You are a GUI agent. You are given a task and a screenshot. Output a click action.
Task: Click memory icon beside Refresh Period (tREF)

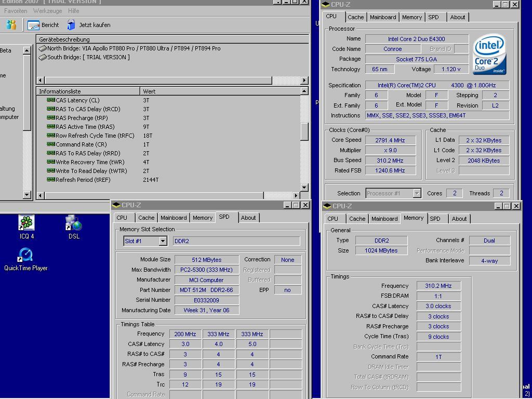[x=50, y=179]
